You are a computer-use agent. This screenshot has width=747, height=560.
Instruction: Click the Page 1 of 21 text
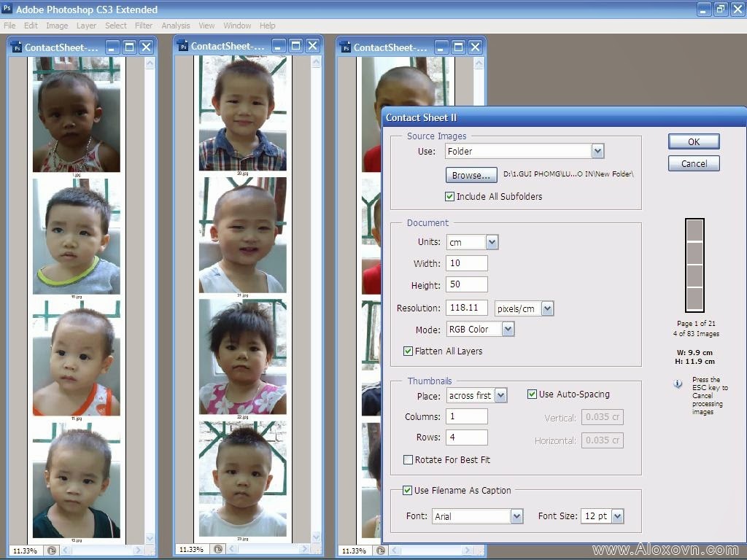pos(695,323)
